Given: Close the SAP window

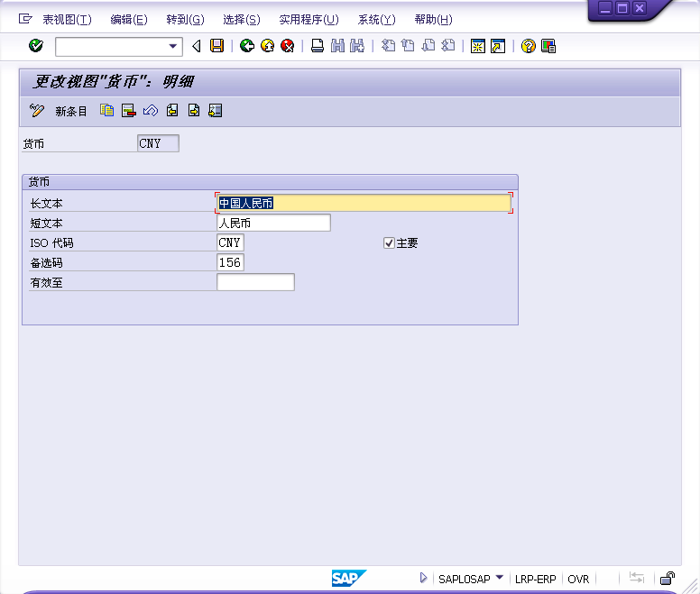Looking at the screenshot, I should pos(640,8).
